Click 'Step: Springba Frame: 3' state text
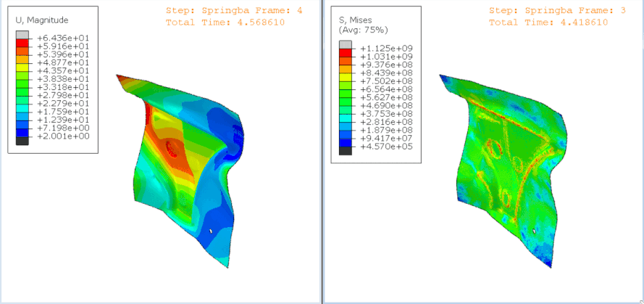Image resolution: width=644 pixels, height=304 pixels. (x=557, y=11)
